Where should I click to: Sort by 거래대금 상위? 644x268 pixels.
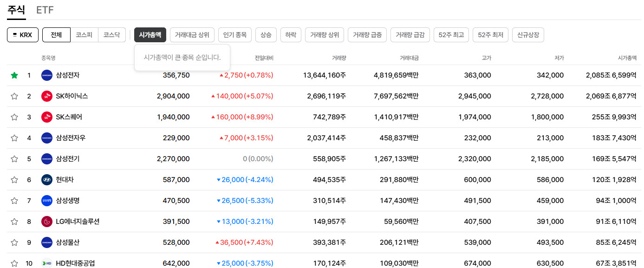[192, 35]
